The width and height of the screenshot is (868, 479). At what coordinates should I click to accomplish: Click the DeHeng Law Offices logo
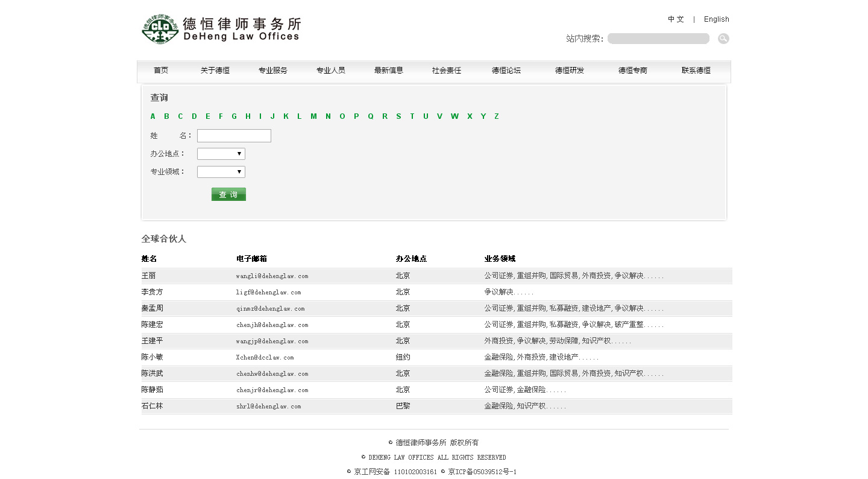coord(221,29)
